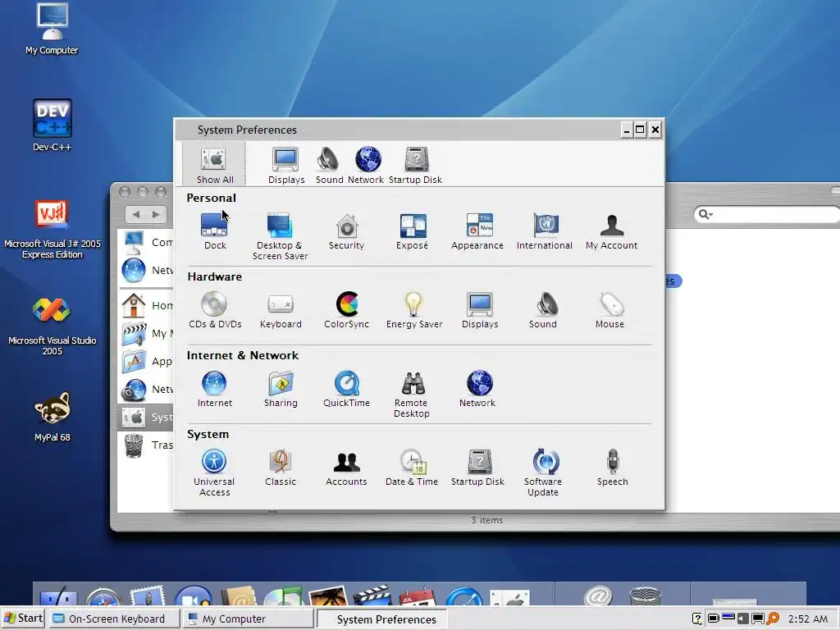Click the orange magnifier tray icon
Image resolution: width=840 pixels, height=630 pixels.
click(773, 619)
